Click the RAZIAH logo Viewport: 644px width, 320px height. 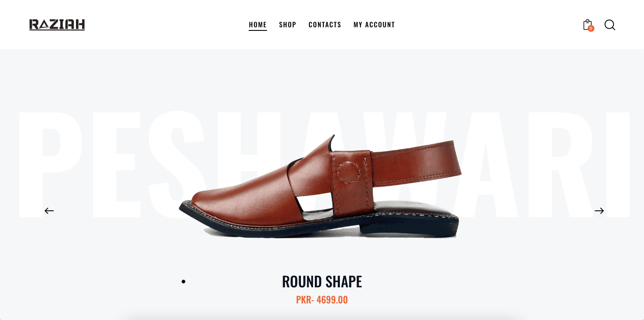pyautogui.click(x=57, y=25)
